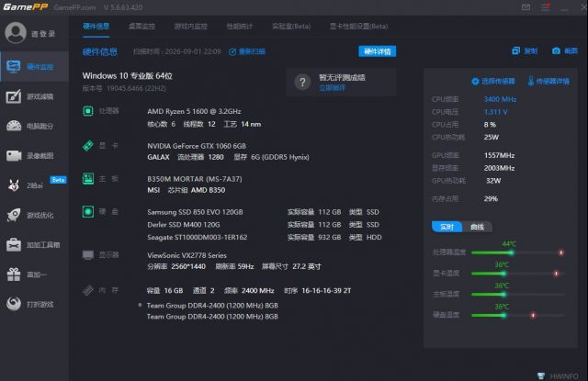Click the camera 截图 screenshot icon
This screenshot has height=381, width=588.
tap(556, 50)
